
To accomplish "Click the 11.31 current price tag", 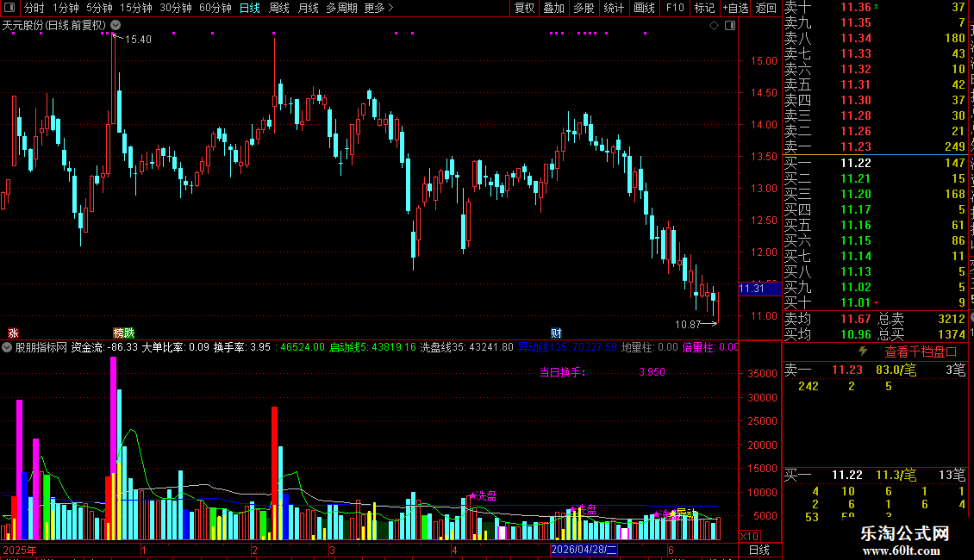I will tap(759, 289).
